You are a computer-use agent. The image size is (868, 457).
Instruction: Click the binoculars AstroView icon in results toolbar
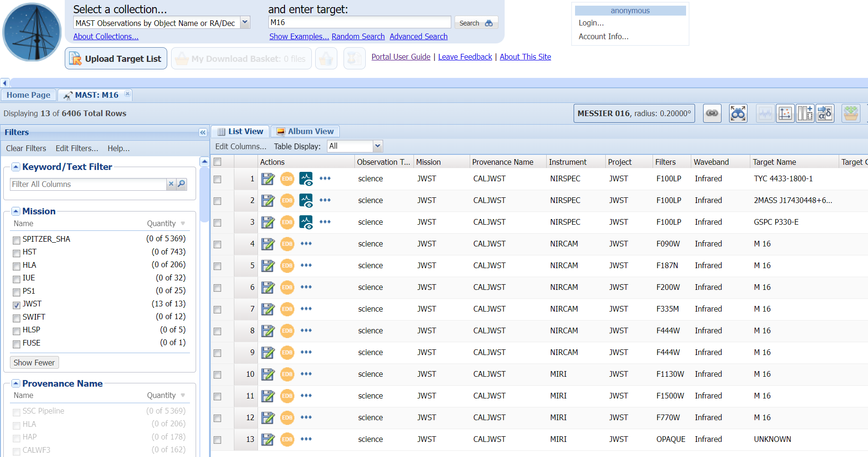point(738,113)
